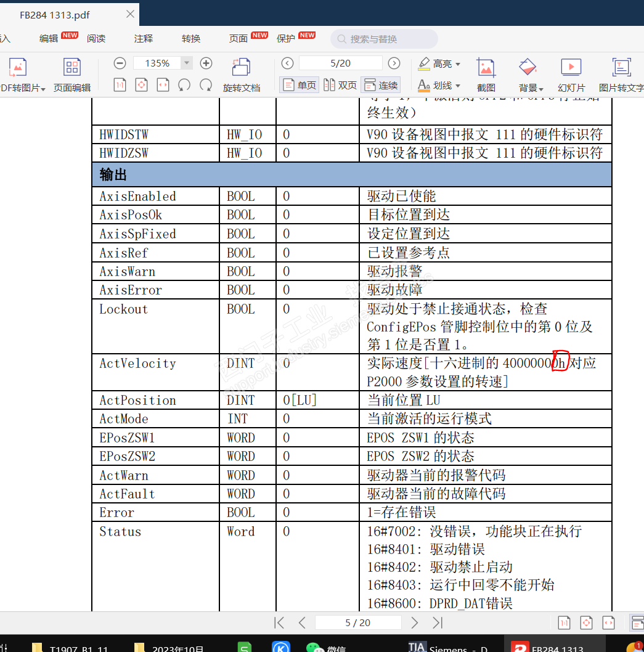
Task: Click the zoom value 135% field
Action: 157,63
